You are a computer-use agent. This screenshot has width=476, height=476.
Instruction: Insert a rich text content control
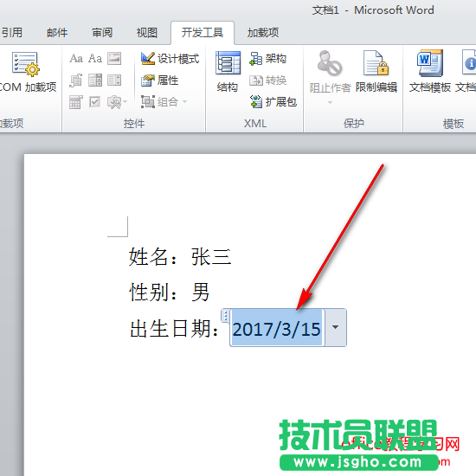76,58
